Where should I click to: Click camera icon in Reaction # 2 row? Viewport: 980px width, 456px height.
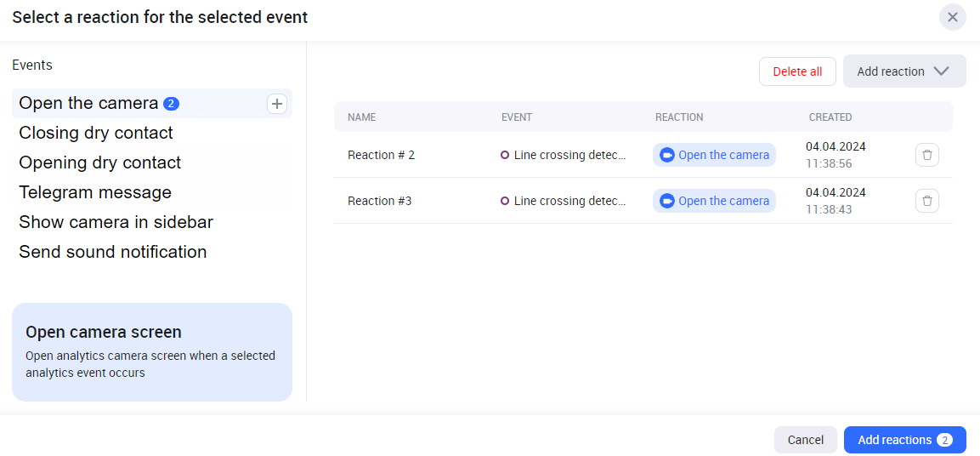point(667,155)
